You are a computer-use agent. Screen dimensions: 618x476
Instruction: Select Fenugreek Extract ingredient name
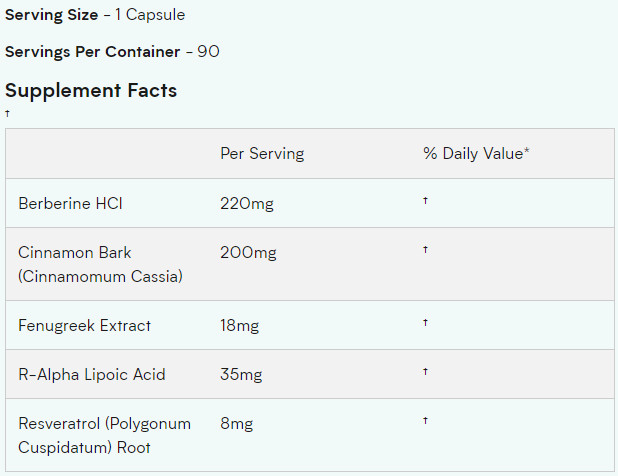tap(84, 326)
